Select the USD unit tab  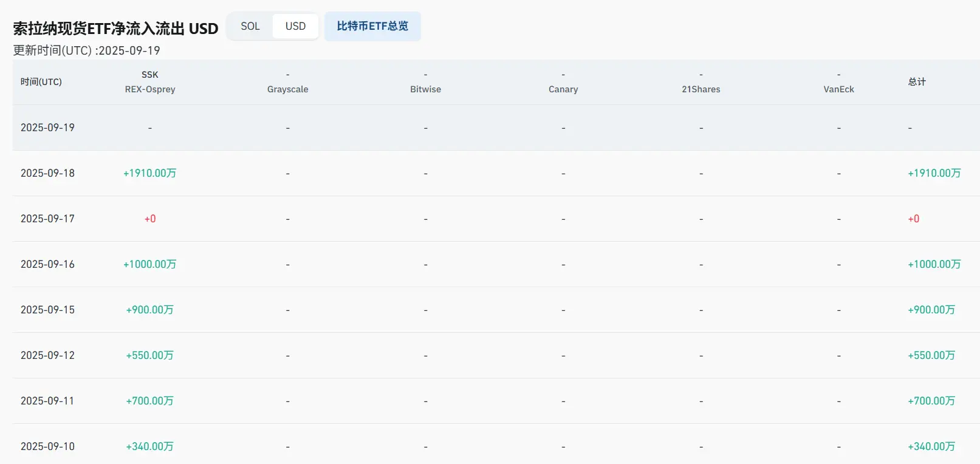click(295, 26)
